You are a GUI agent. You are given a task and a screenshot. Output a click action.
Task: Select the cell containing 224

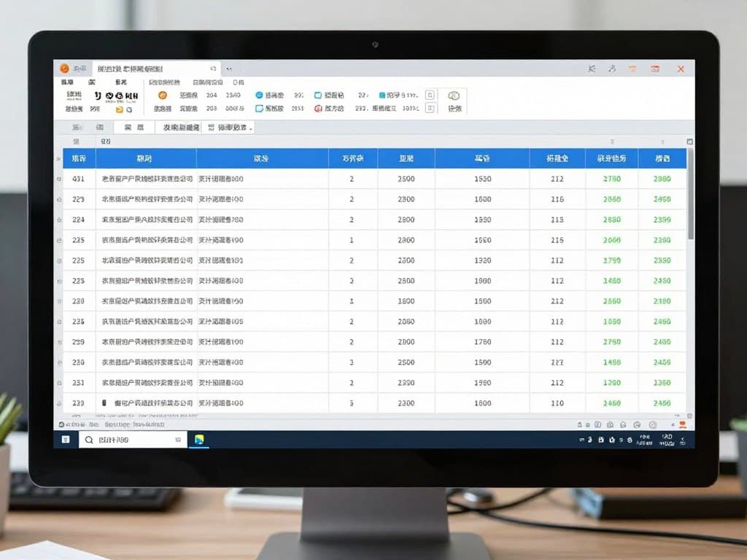pos(79,220)
